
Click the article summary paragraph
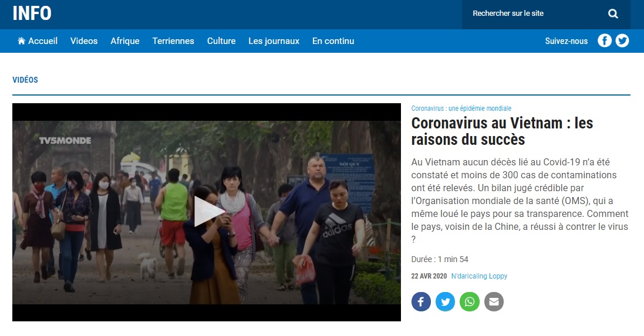pos(520,201)
